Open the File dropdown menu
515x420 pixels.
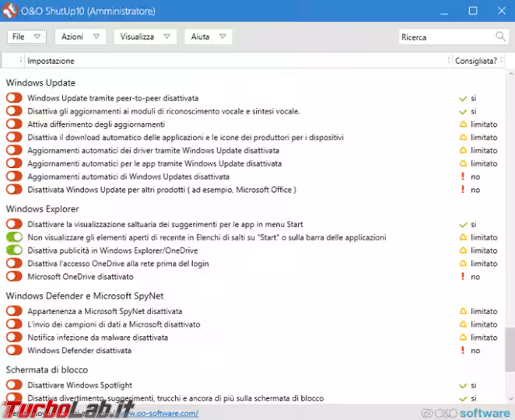(x=26, y=37)
